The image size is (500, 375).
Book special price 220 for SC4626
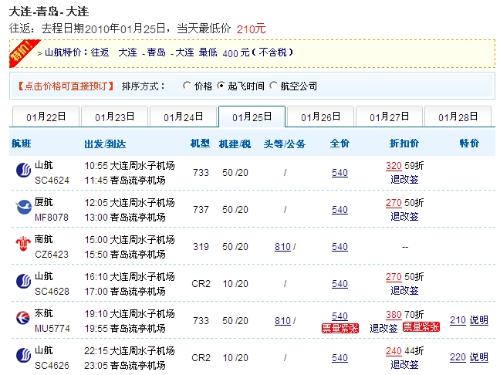(x=458, y=357)
